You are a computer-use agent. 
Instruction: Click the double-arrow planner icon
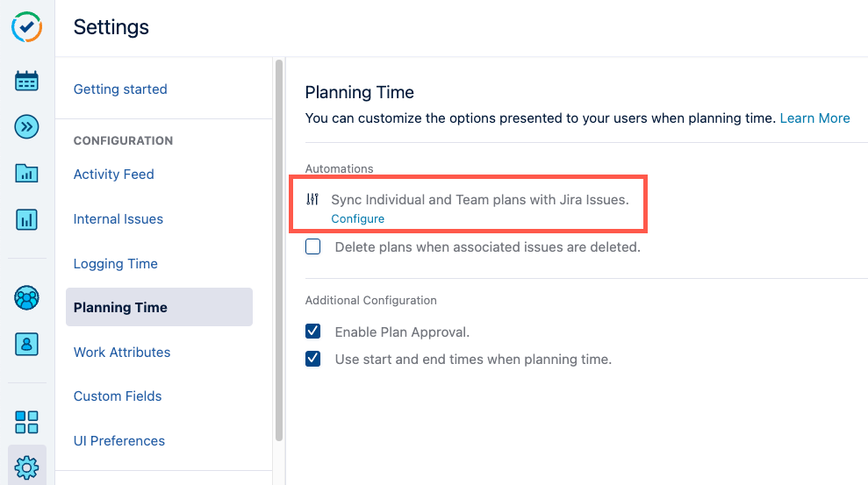(26, 127)
